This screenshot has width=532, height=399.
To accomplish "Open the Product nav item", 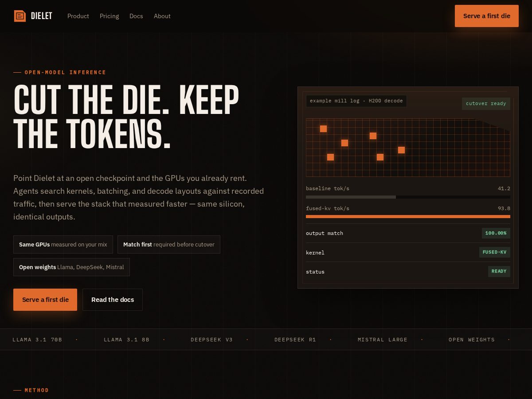I will tap(78, 16).
